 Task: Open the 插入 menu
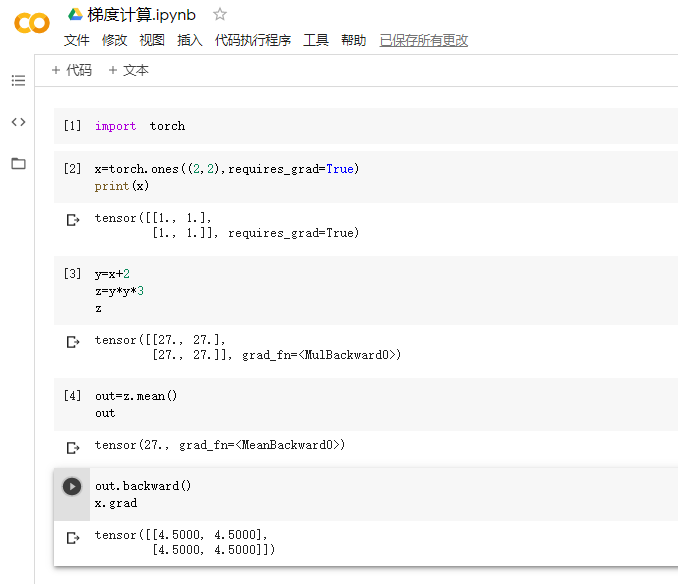[x=190, y=40]
